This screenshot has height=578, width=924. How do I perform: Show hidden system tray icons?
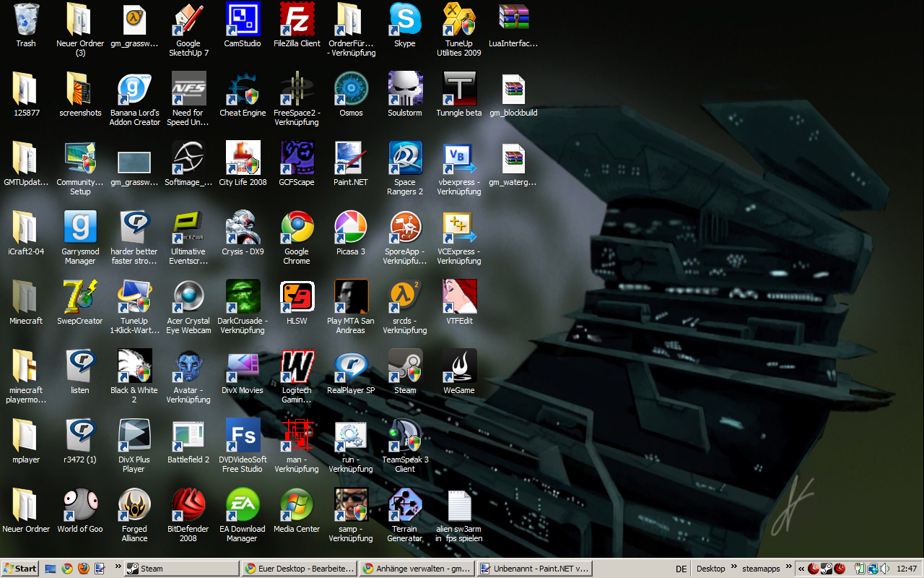pos(801,569)
